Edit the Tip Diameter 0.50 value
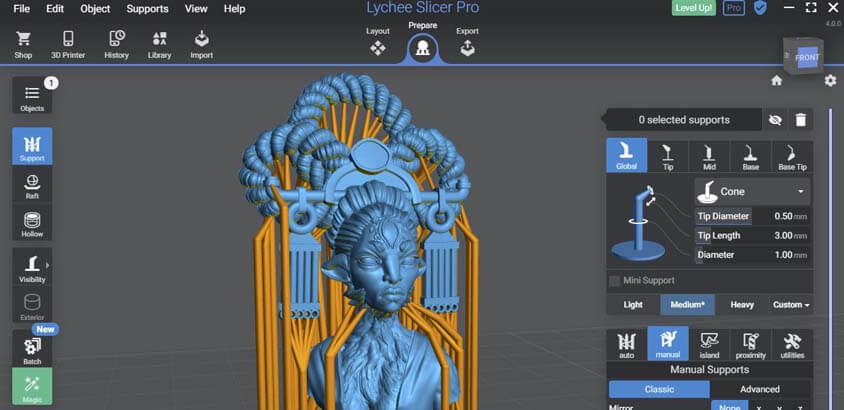The width and height of the screenshot is (844, 410). [x=783, y=216]
